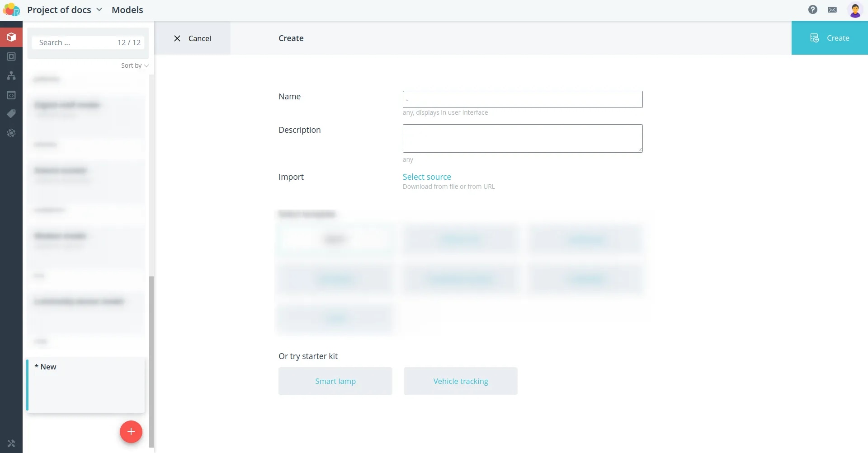Click the teal Create button
Screen dimensions: 868x453
point(830,38)
